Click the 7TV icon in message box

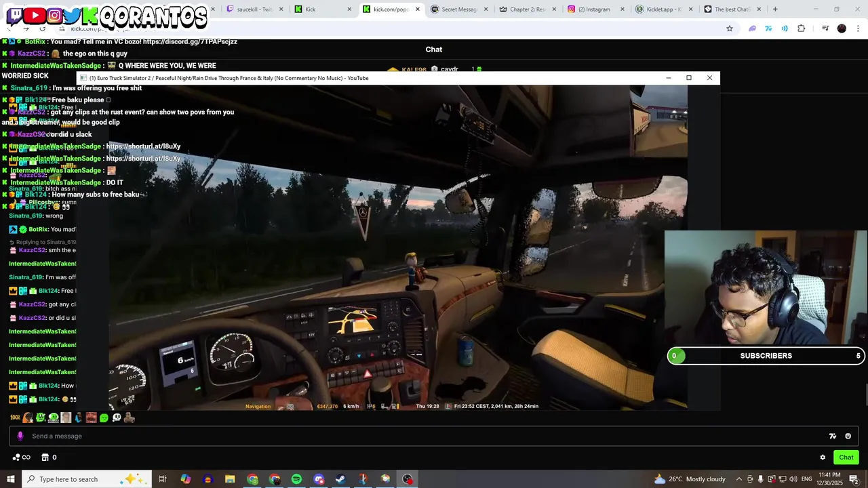[833, 436]
